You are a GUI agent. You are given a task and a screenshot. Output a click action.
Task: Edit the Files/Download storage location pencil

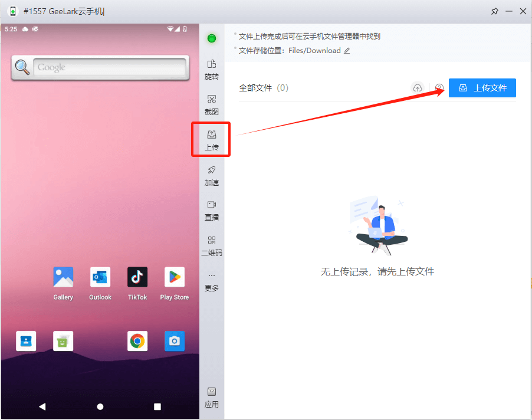[347, 51]
